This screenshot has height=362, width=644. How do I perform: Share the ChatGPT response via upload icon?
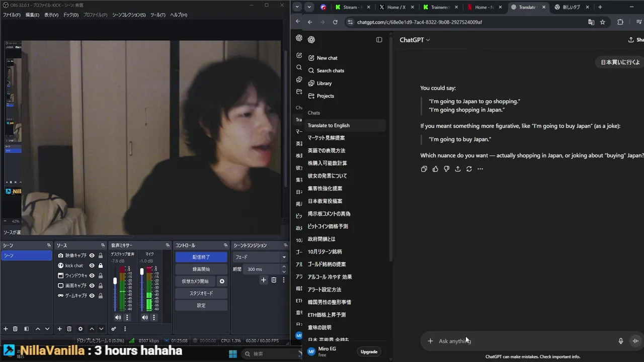click(458, 169)
